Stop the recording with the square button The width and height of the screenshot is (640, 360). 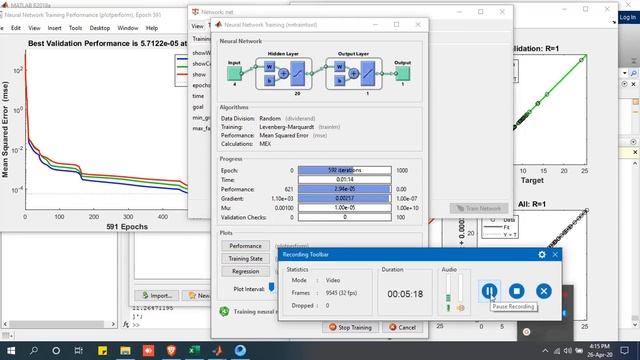[x=517, y=291]
